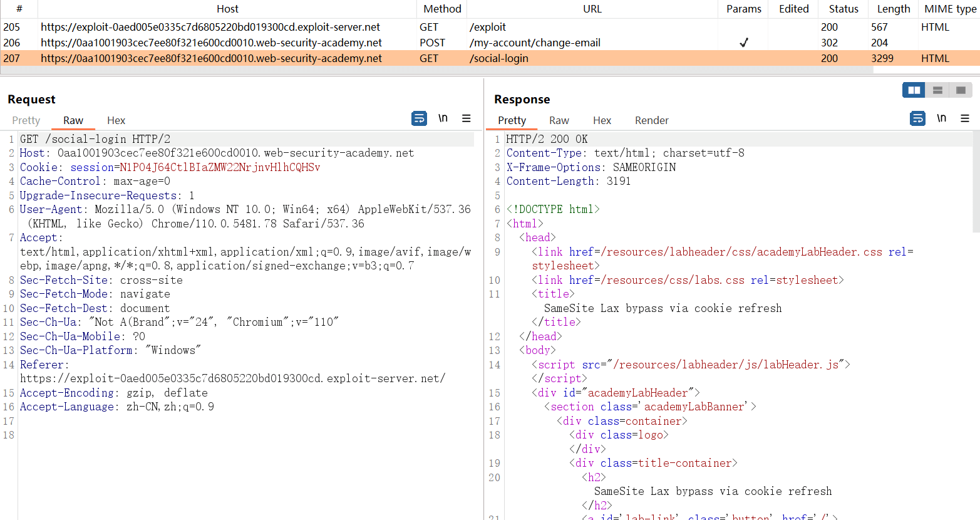This screenshot has width=980, height=520.
Task: Switch to tabbed combined layout view
Action: coord(961,90)
